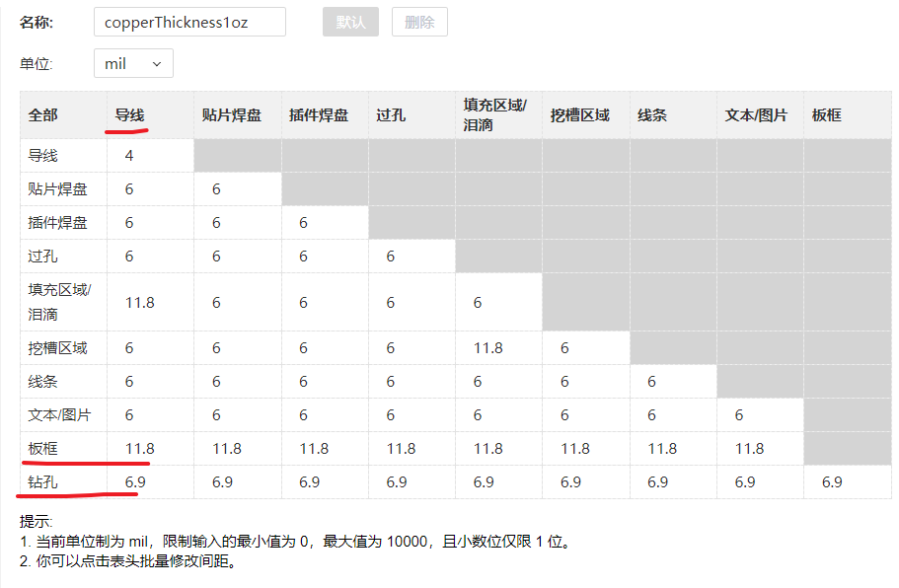Edit the 板框 row 文本/图片 value 11.8

point(760,449)
